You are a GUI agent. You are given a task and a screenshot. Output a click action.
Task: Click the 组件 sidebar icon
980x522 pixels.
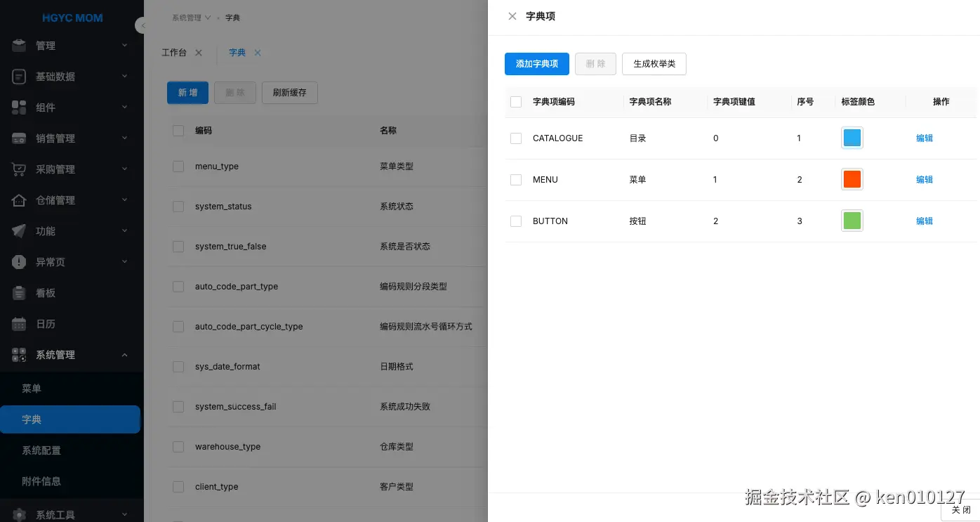[x=19, y=107]
